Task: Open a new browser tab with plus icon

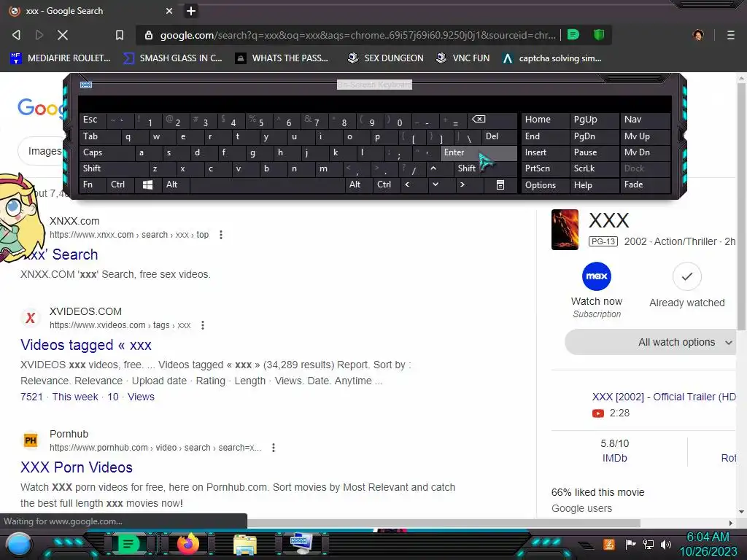Action: 191,10
